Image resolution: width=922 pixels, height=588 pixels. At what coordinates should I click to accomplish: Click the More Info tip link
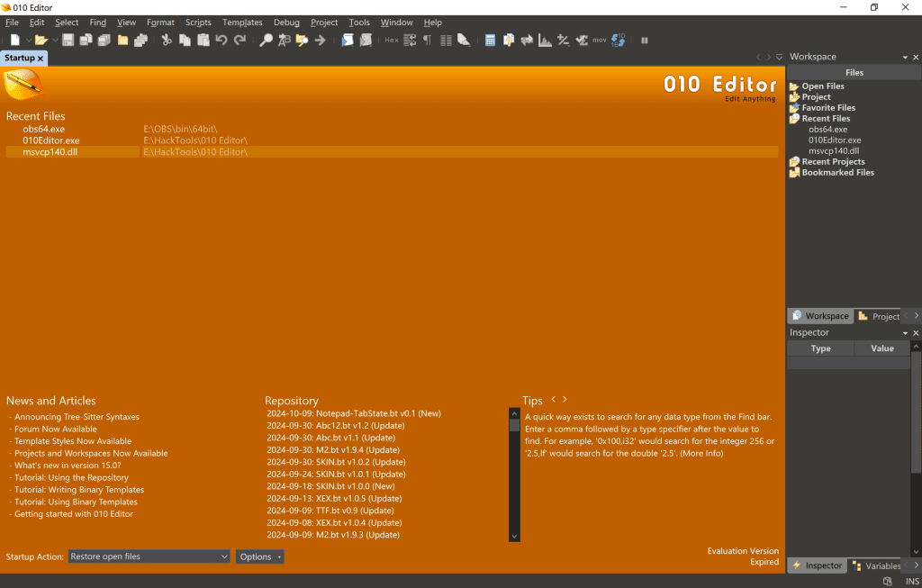click(x=701, y=453)
